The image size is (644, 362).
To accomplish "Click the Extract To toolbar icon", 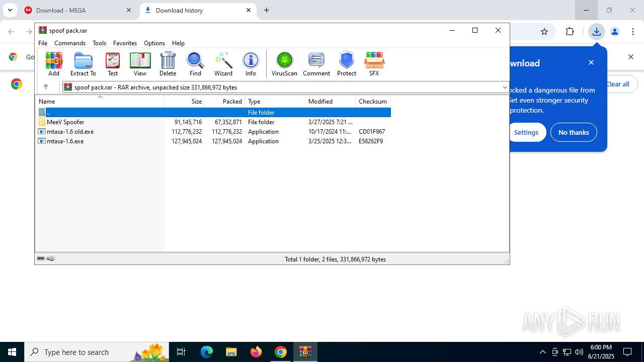I will pyautogui.click(x=83, y=64).
